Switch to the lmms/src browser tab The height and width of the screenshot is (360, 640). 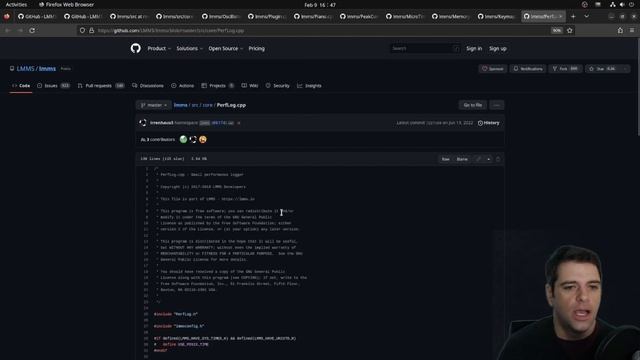click(128, 16)
